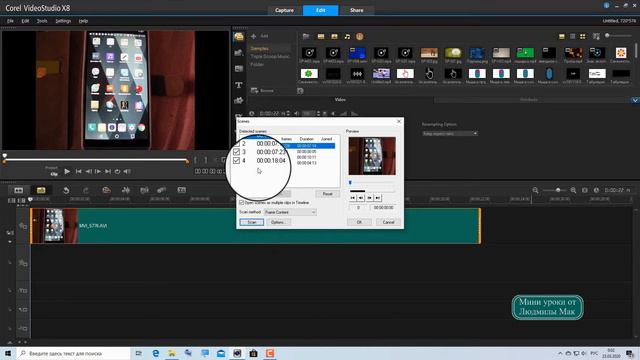Screen dimensions: 640x360
Task: Open Auto Music tool
Action: (x=144, y=190)
